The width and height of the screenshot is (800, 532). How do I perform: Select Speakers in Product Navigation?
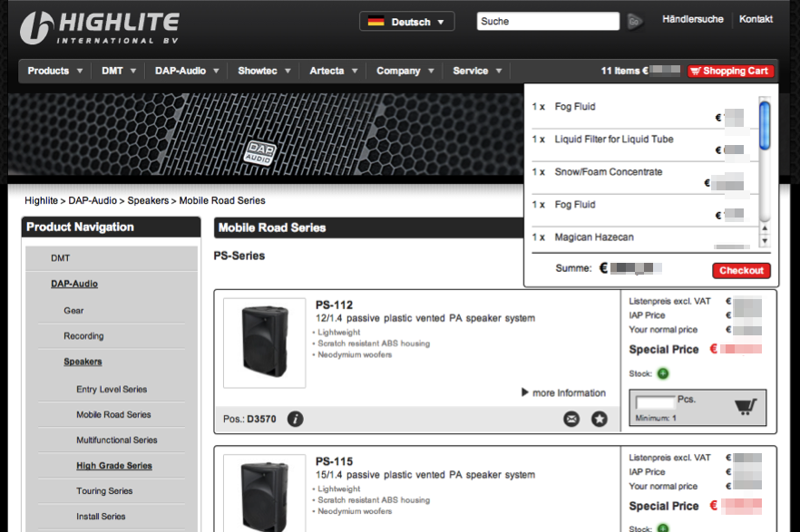[x=83, y=362]
